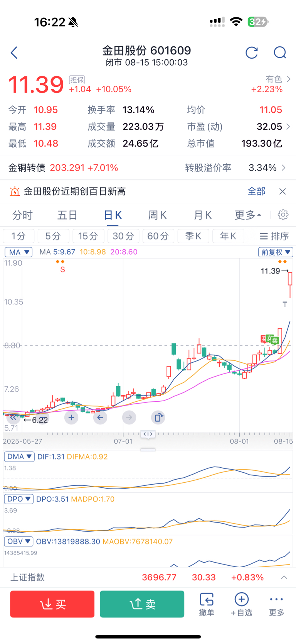Tap the 换手率 13.14% value
296x644 pixels.
pyautogui.click(x=138, y=110)
